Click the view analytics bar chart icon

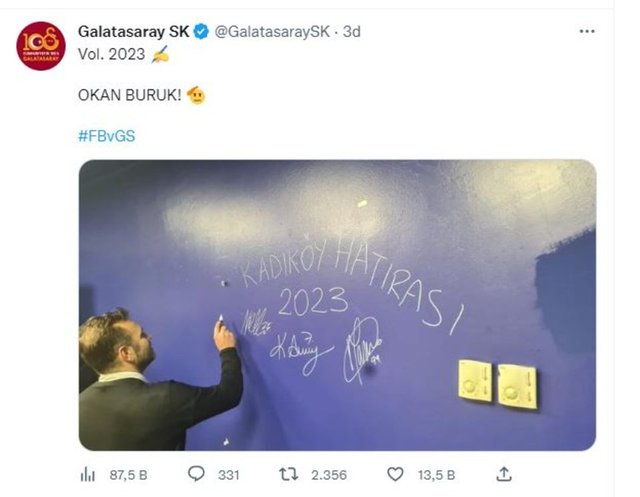[x=87, y=475]
